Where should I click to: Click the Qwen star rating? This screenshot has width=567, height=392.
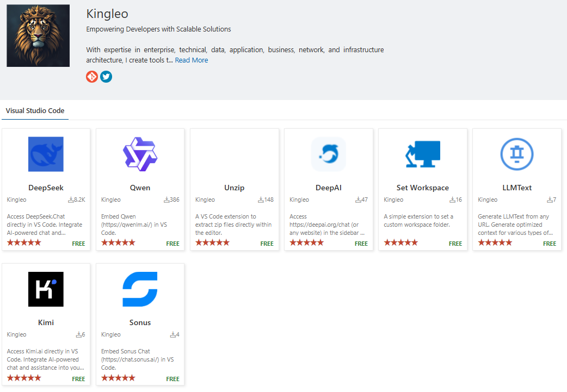[118, 242]
